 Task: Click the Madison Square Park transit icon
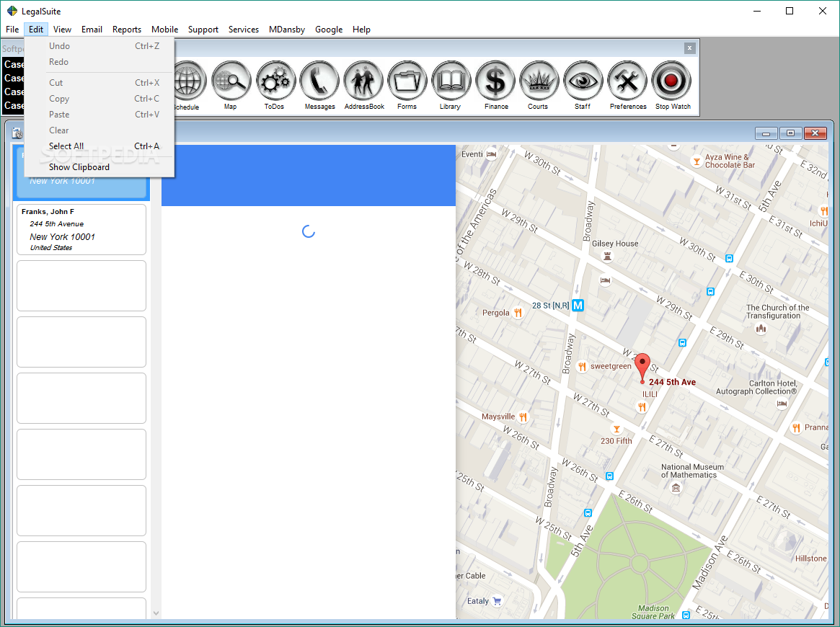pos(686,615)
